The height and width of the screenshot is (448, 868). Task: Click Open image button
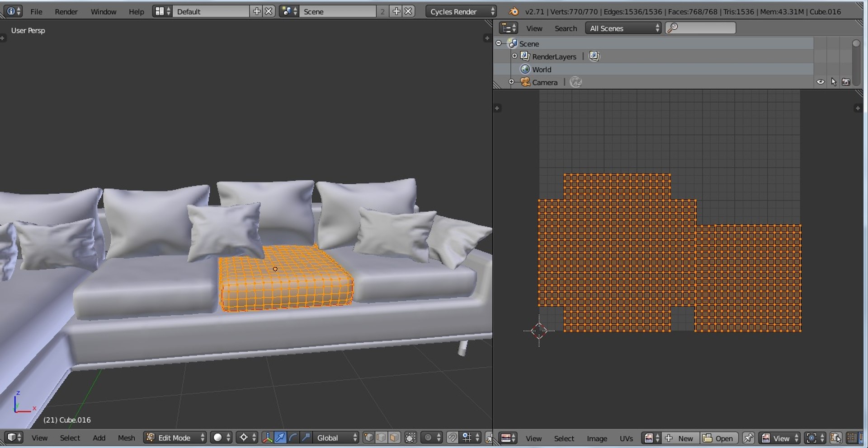[x=719, y=438]
